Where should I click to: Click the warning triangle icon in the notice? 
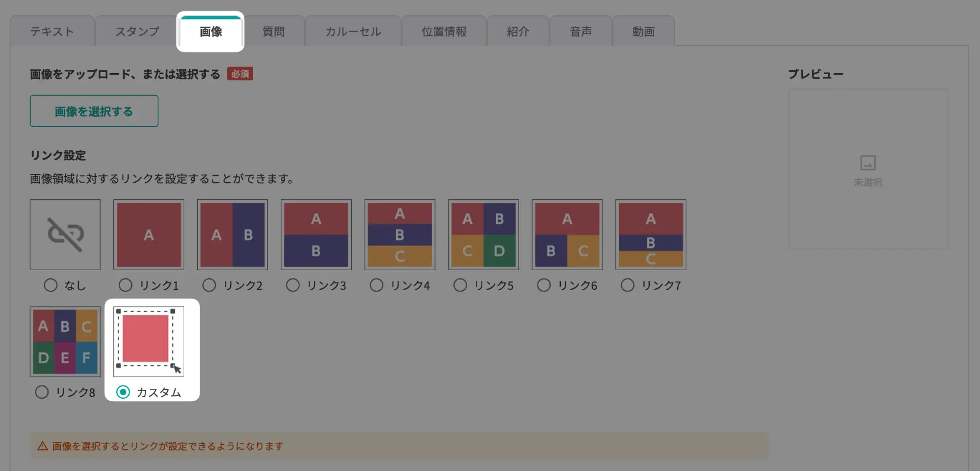click(x=43, y=446)
